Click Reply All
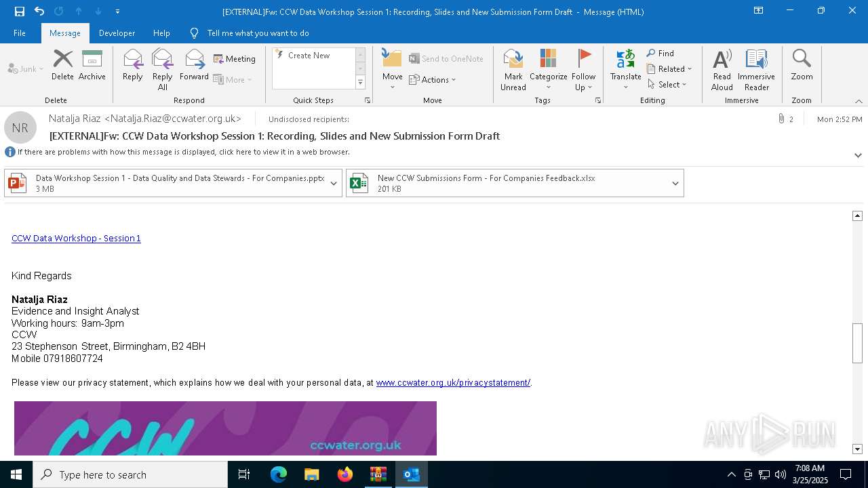Screen dimensions: 868x488 click(163, 70)
